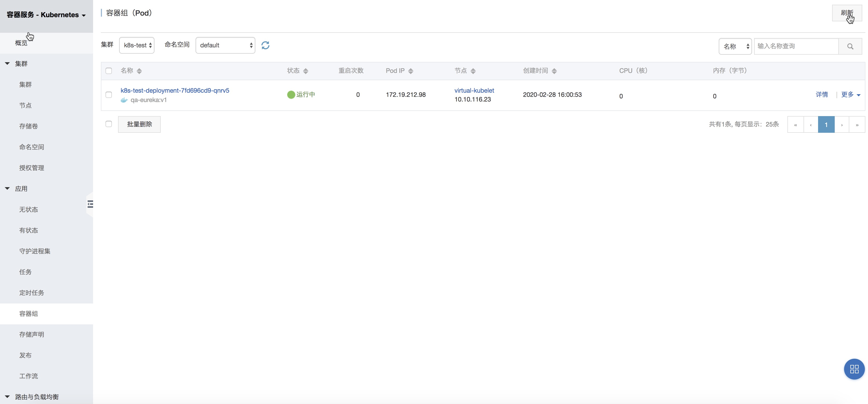Tick the checkbox next to 批量删除
Screen dimensions: 868x404
[x=108, y=124]
